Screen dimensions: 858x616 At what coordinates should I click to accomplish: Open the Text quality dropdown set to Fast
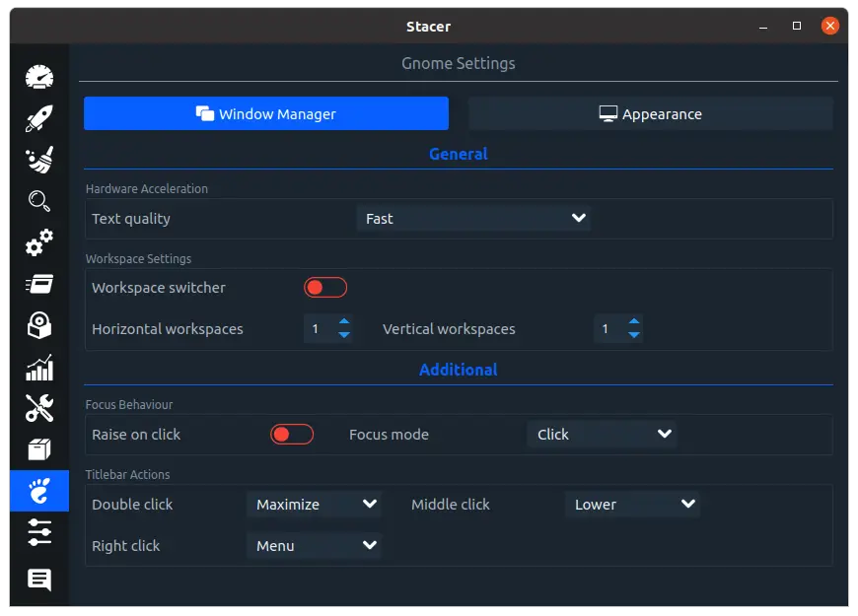(x=473, y=218)
